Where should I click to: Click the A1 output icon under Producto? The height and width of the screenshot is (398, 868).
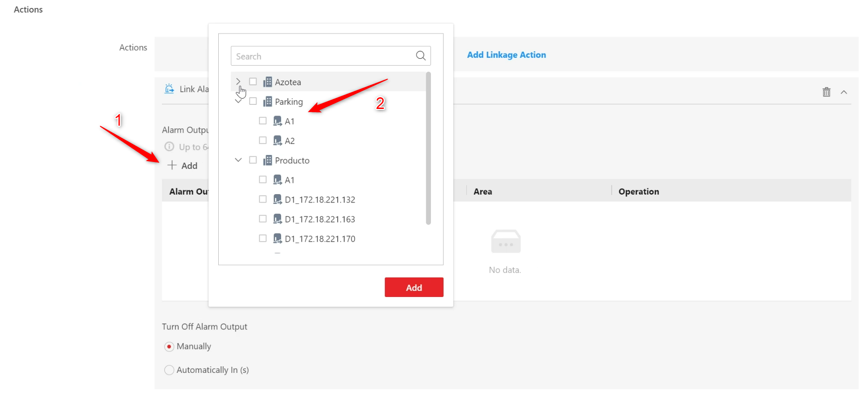coord(277,180)
